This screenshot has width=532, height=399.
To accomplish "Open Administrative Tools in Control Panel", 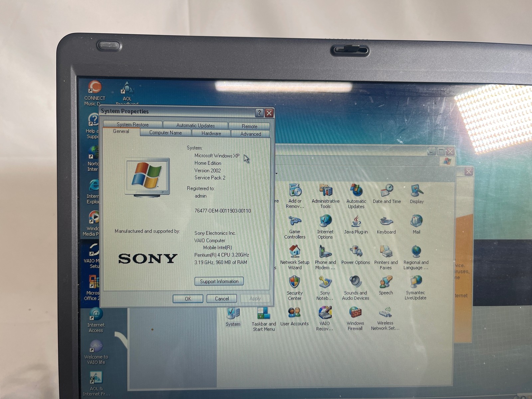I will 326,196.
